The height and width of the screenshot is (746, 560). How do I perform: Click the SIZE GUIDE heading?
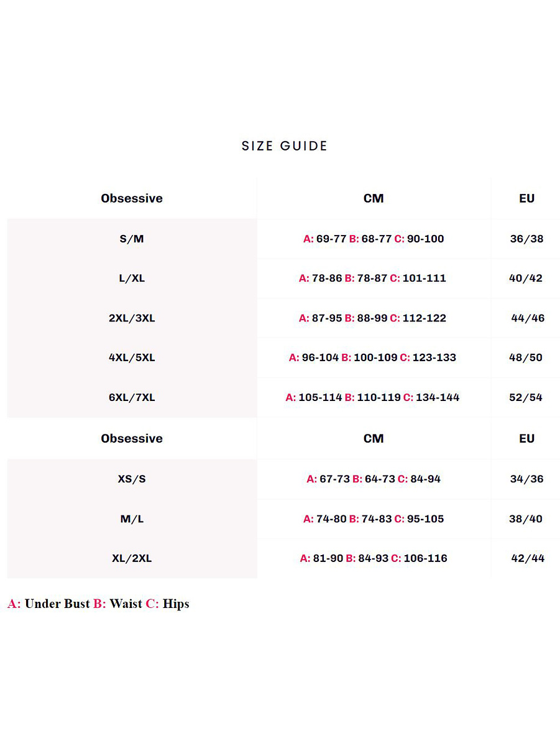click(x=284, y=146)
